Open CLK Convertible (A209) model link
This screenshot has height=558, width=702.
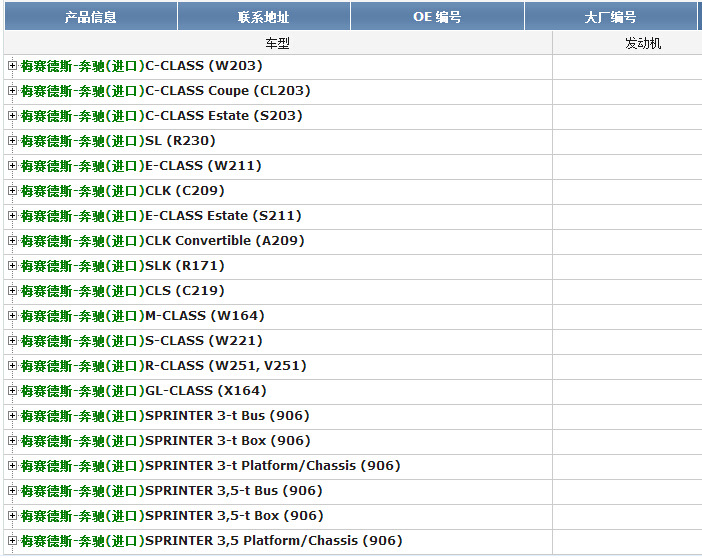[162, 241]
